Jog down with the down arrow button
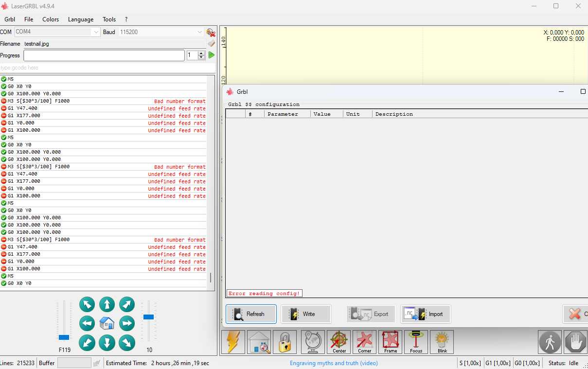Screen dimensions: 588x369 [107, 343]
